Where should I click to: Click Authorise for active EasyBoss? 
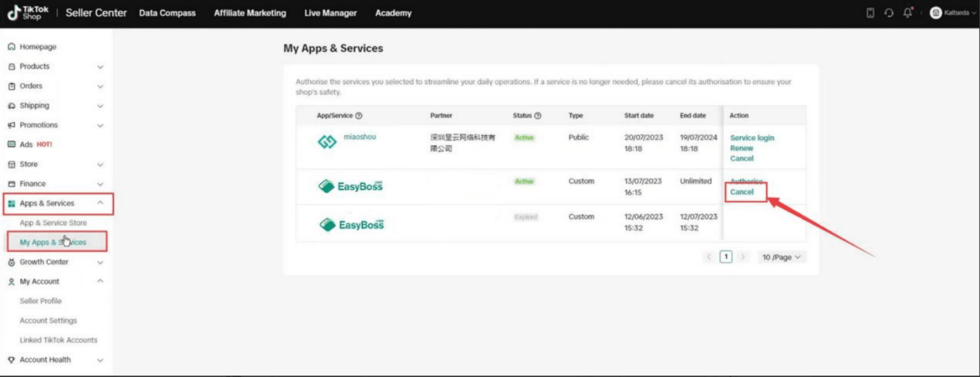pyautogui.click(x=747, y=181)
